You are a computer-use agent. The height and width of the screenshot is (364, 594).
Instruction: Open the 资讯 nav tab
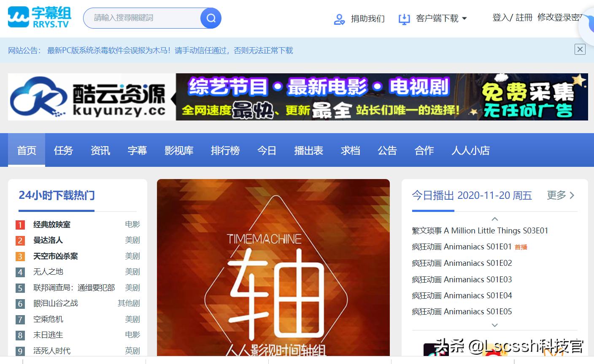(100, 150)
